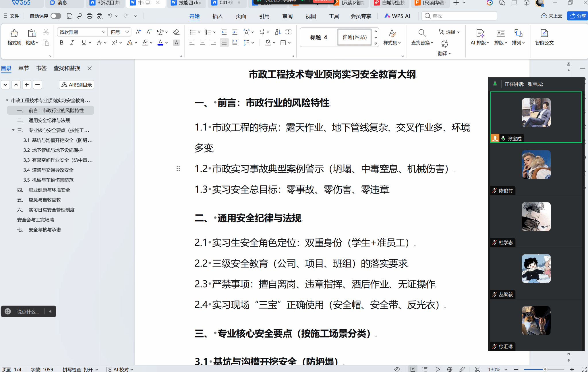Click the undo arrow icon

point(110,16)
